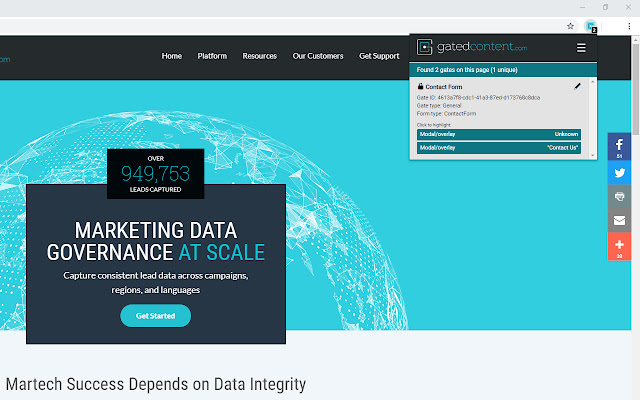Share the page on Twitter

(619, 172)
